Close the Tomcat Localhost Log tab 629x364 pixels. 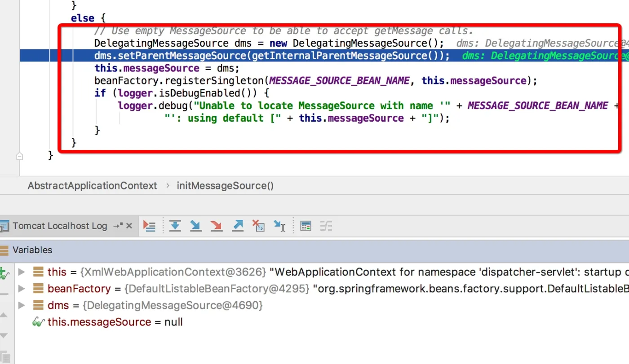129,226
